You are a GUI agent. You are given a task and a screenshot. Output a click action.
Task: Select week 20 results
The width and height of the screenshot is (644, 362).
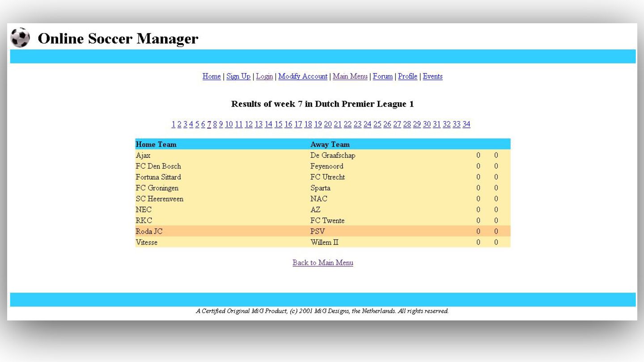[x=328, y=124]
